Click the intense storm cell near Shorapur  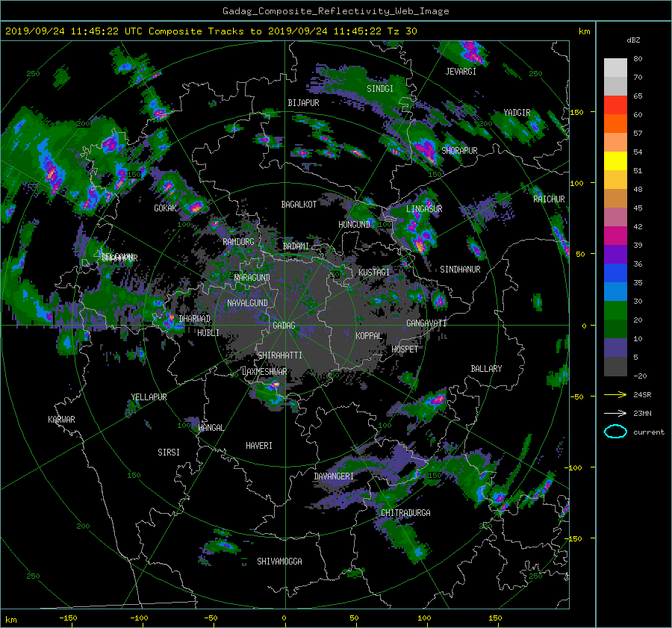[426, 149]
